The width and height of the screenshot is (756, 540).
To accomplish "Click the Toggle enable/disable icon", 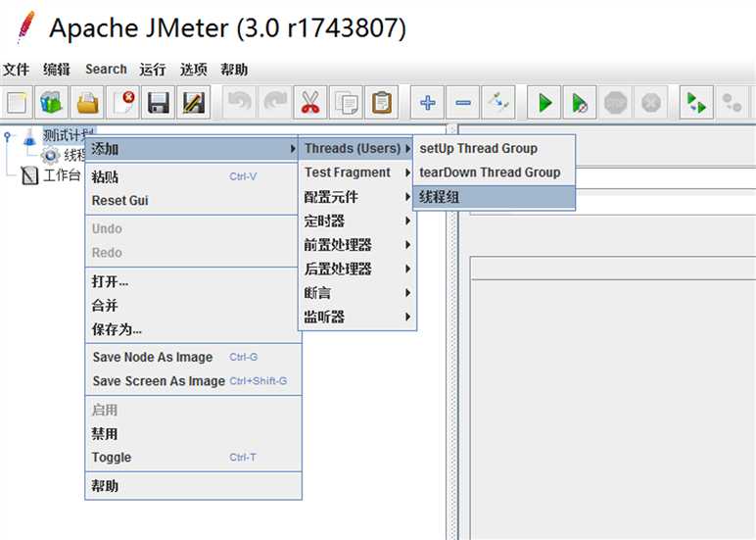I will coord(498,102).
